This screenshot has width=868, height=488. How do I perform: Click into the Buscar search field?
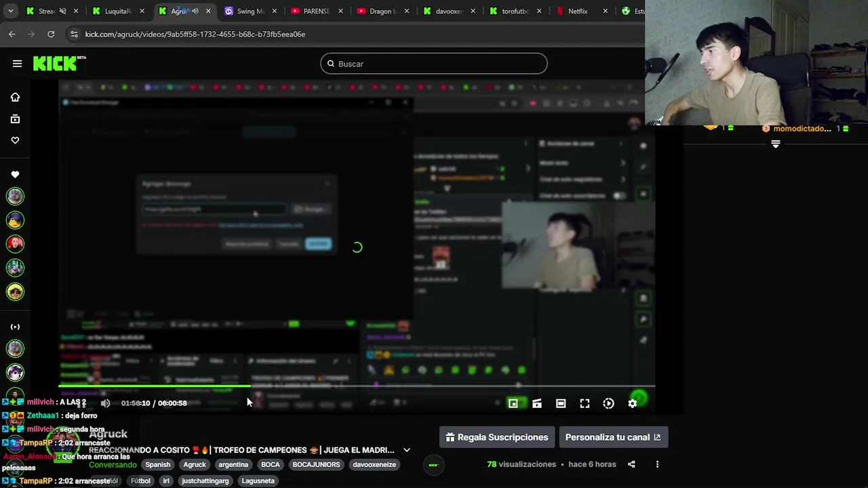click(434, 64)
